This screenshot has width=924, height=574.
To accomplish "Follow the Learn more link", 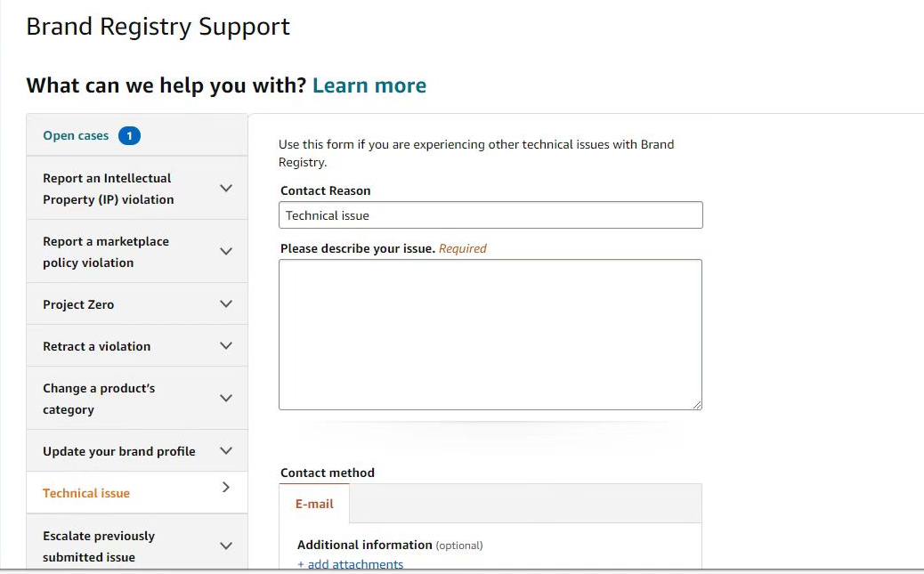I will coord(369,85).
